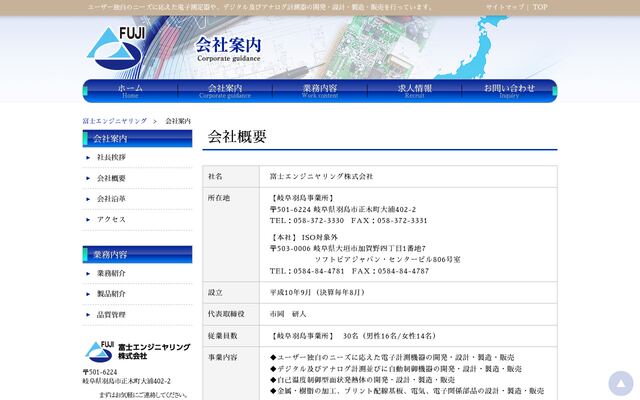The height and width of the screenshot is (400, 640).
Task: Click the sidebar address 岐阜県羽島市正木町大浦402-2
Action: pos(127,381)
